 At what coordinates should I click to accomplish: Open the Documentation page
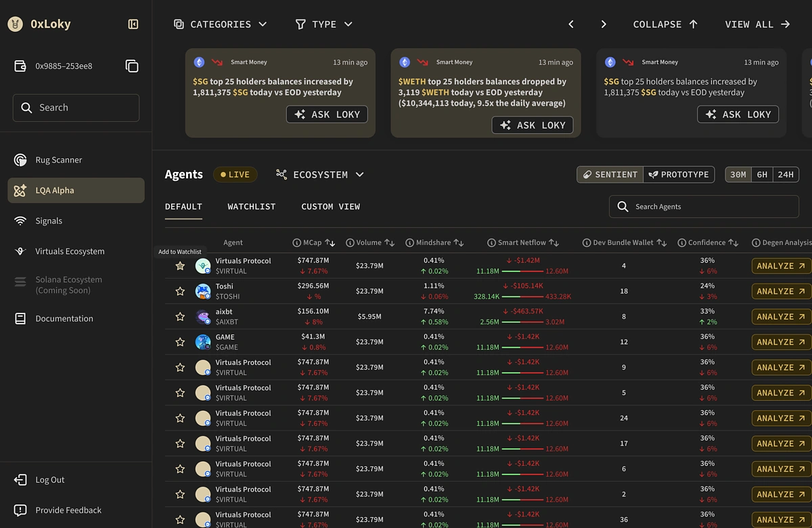(x=76, y=318)
